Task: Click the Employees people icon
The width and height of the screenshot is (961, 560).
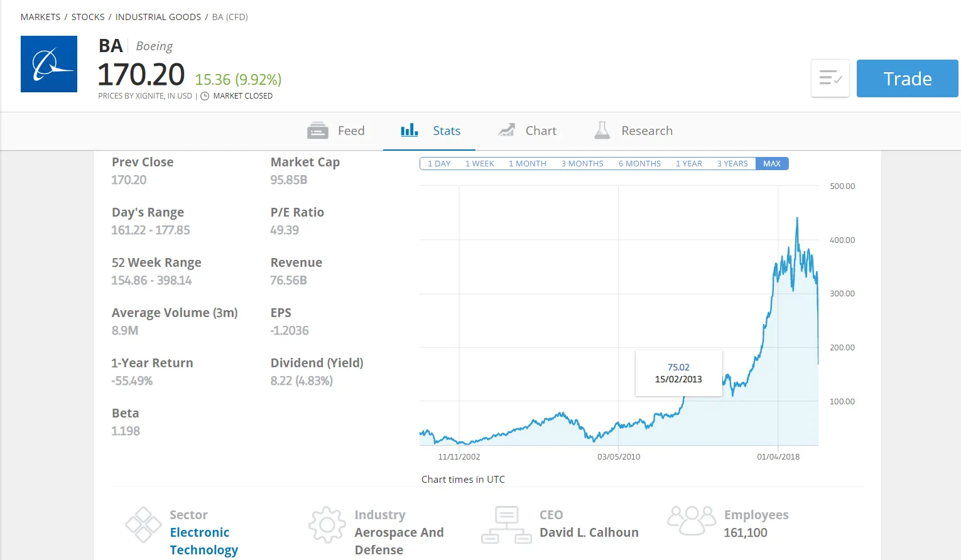Action: coord(692,520)
